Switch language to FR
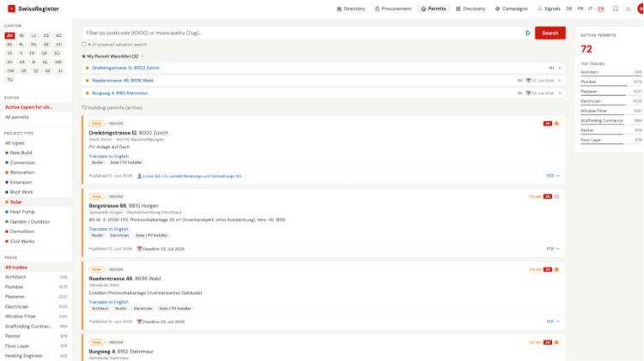Viewport: 644px width, 361px height. (580, 9)
